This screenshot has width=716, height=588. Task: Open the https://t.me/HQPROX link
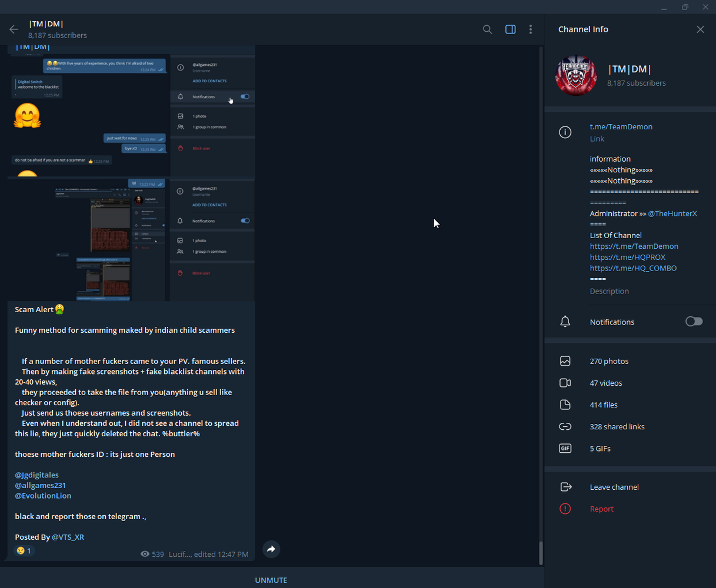pyautogui.click(x=628, y=257)
